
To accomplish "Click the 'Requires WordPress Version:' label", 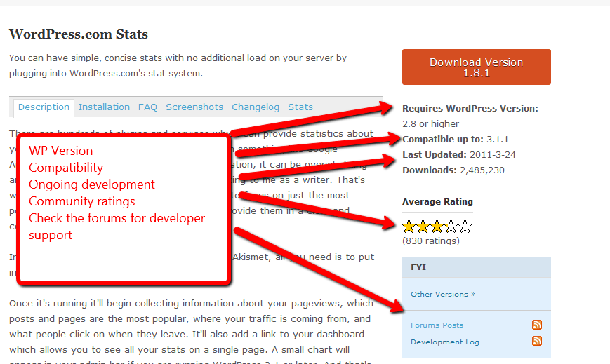I will (x=470, y=109).
